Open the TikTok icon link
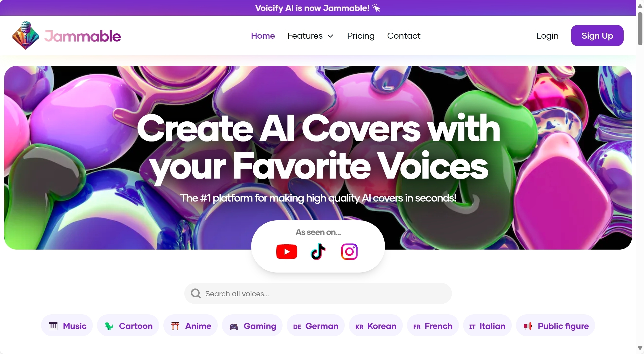Screen dimensions: 644x354 (318, 252)
